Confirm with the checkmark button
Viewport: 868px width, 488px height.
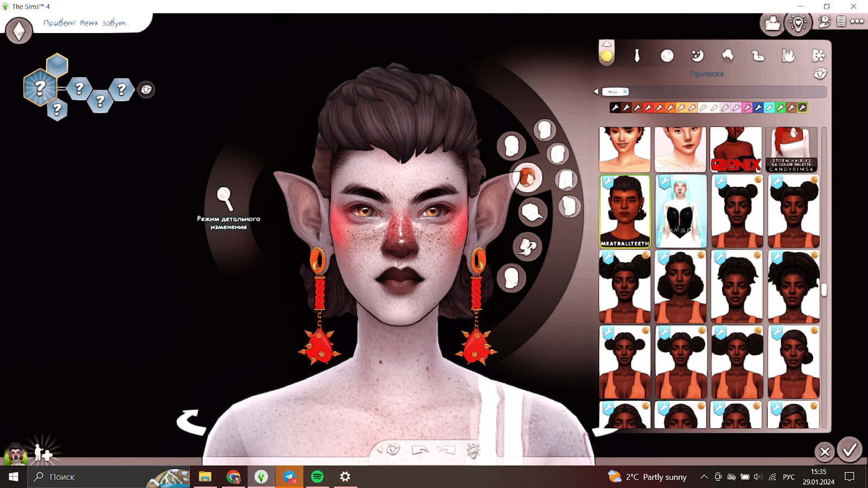(850, 450)
